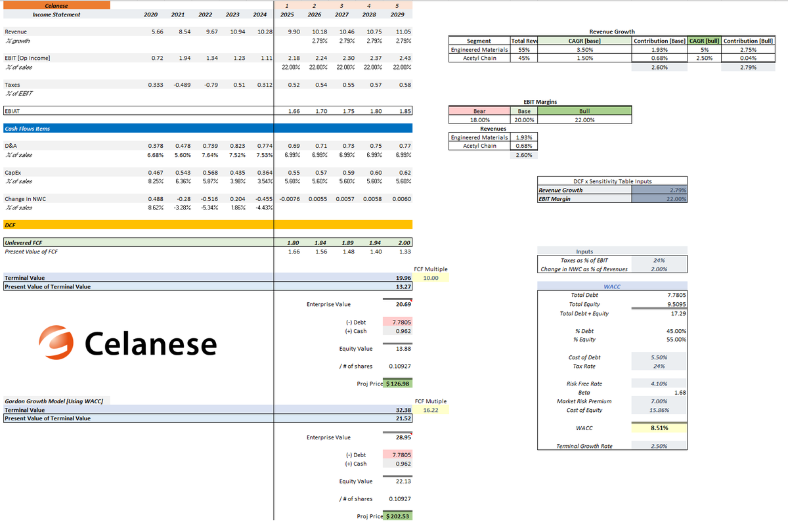Click the Unlevered FCF row label
The width and height of the screenshot is (788, 532).
[x=24, y=243]
